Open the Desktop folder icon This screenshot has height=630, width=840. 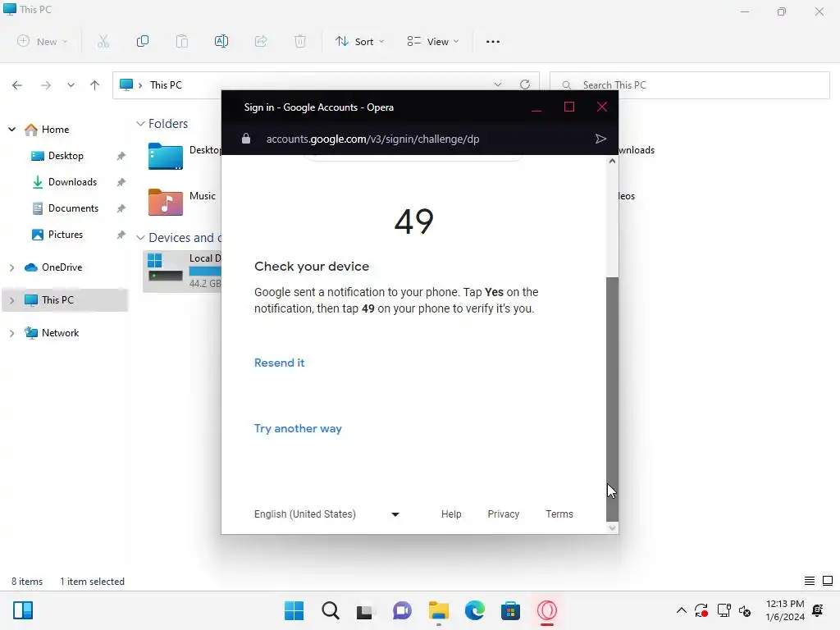(x=166, y=157)
